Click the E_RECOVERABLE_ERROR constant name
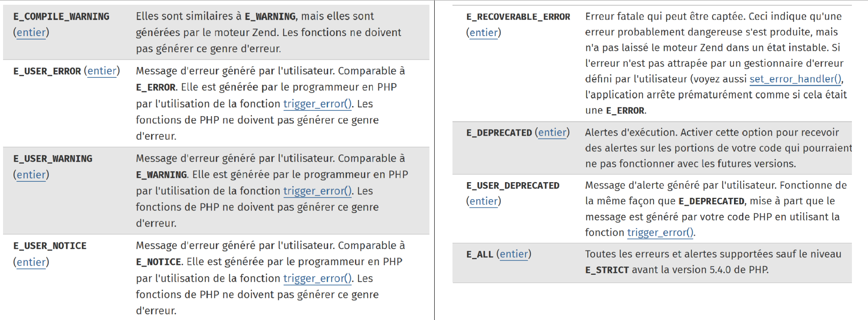 (518, 17)
